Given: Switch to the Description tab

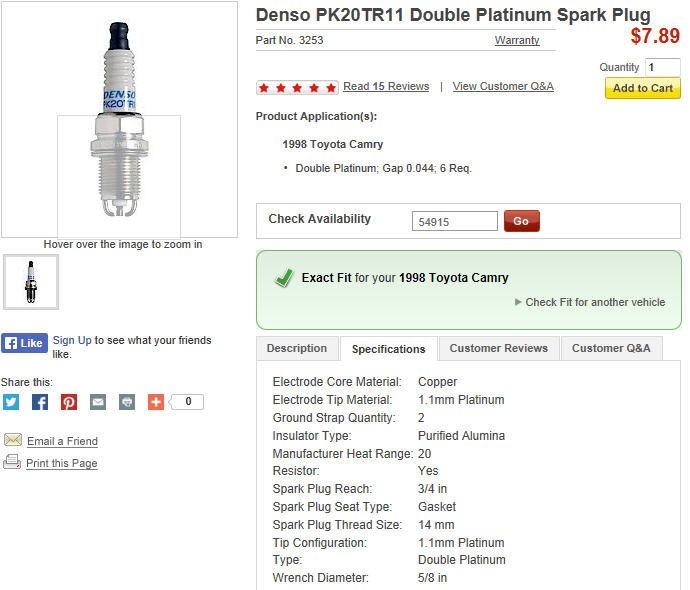Looking at the screenshot, I should 297,348.
